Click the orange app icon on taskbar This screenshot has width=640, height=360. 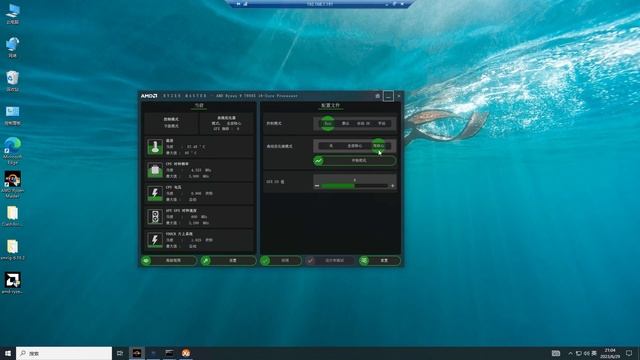(186, 353)
